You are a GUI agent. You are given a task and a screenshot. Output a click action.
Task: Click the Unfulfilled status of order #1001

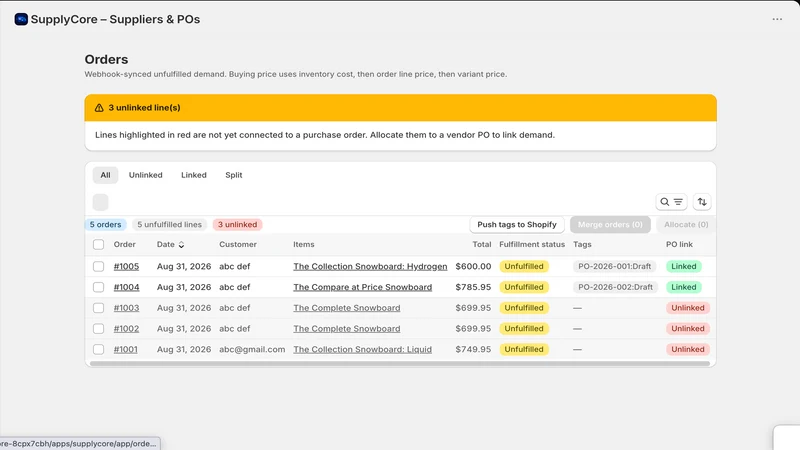point(524,349)
